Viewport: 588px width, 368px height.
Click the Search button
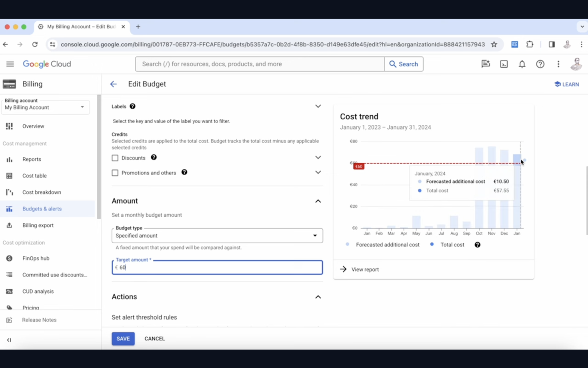point(404,64)
